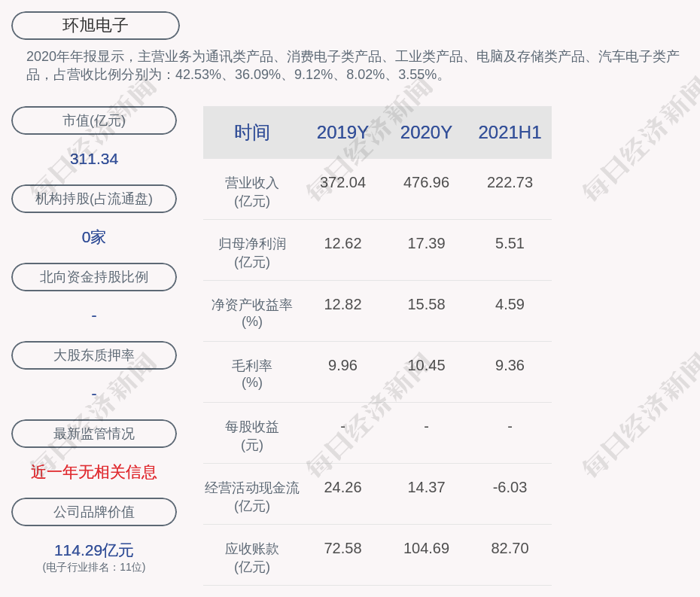Click the market value 311.34
Screen dimensions: 700x597
94,159
